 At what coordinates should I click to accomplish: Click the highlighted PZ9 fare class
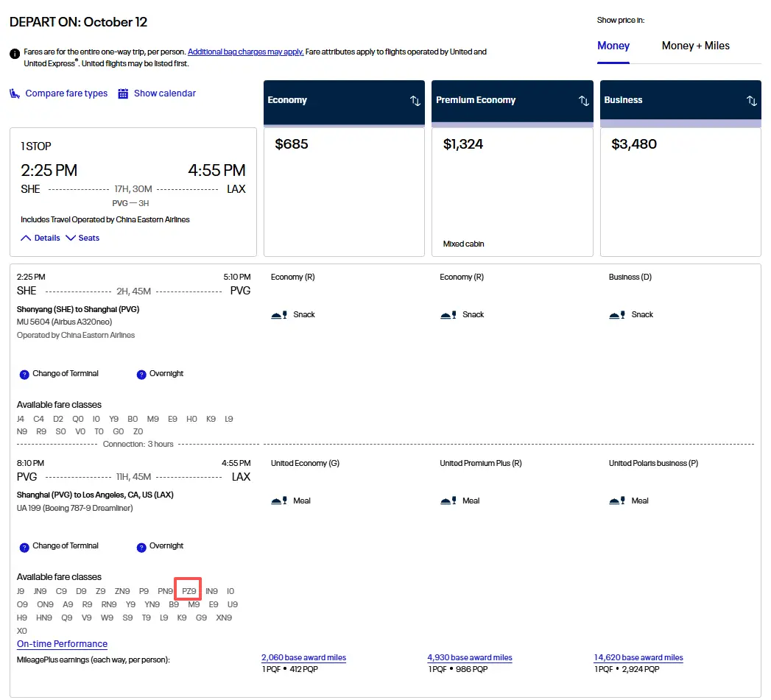(189, 591)
